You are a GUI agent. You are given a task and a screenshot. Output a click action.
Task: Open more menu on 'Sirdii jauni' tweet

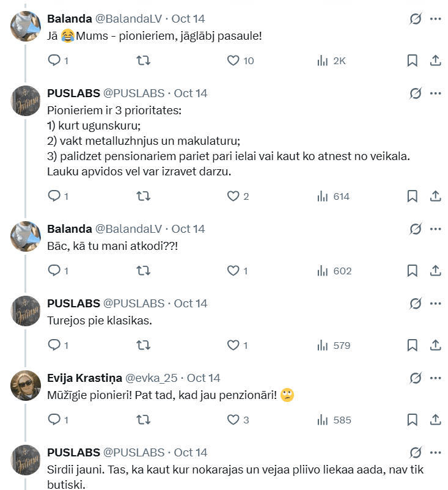[x=436, y=452]
